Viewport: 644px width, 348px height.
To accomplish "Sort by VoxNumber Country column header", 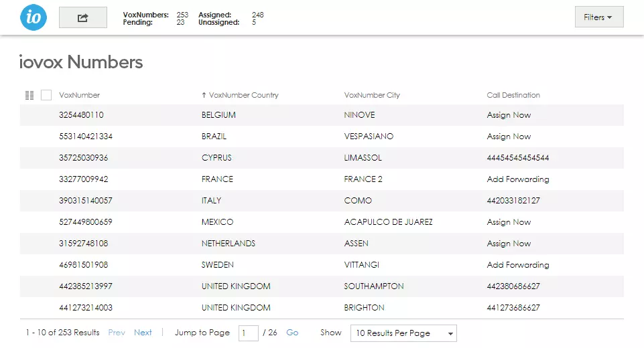I will point(243,95).
